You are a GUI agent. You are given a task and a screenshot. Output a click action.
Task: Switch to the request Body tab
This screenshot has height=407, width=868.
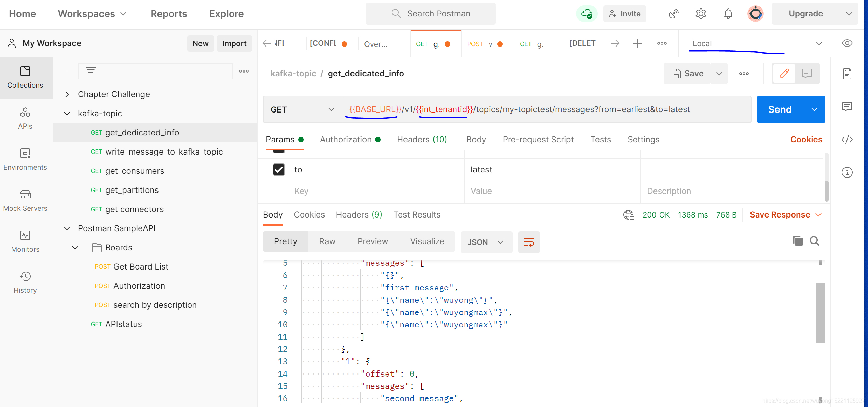[x=476, y=140]
